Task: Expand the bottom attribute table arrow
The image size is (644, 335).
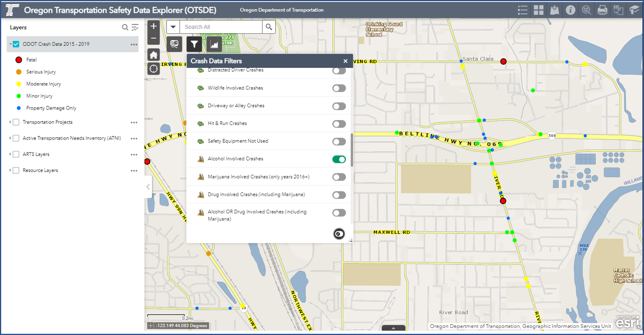Action: tap(393, 328)
